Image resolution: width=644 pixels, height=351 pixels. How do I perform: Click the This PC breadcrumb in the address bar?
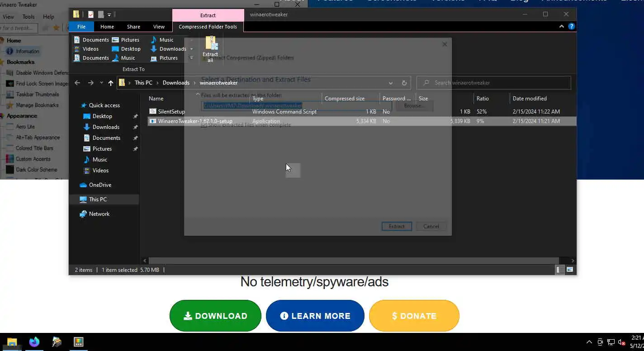143,83
